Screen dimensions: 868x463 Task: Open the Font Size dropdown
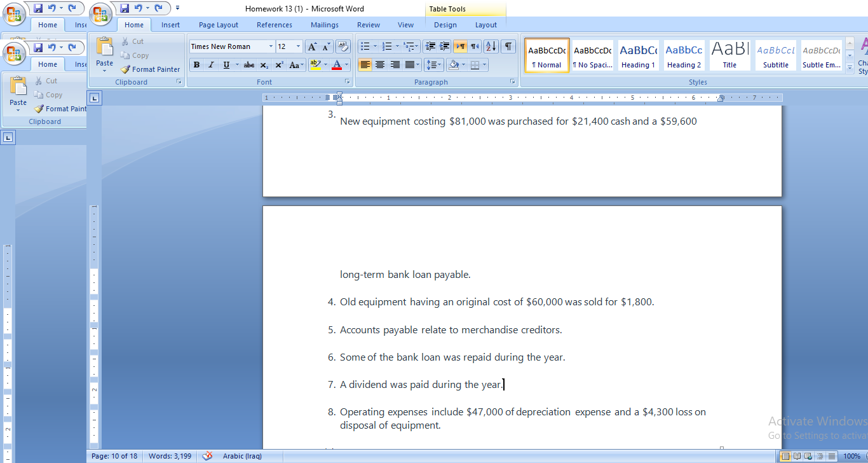click(x=297, y=46)
